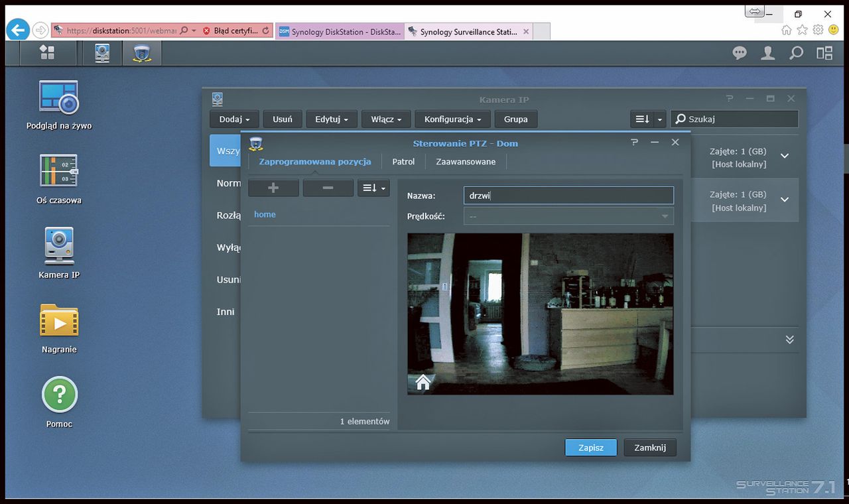Switch to the Zaawansowane tab
849x504 pixels.
(466, 162)
